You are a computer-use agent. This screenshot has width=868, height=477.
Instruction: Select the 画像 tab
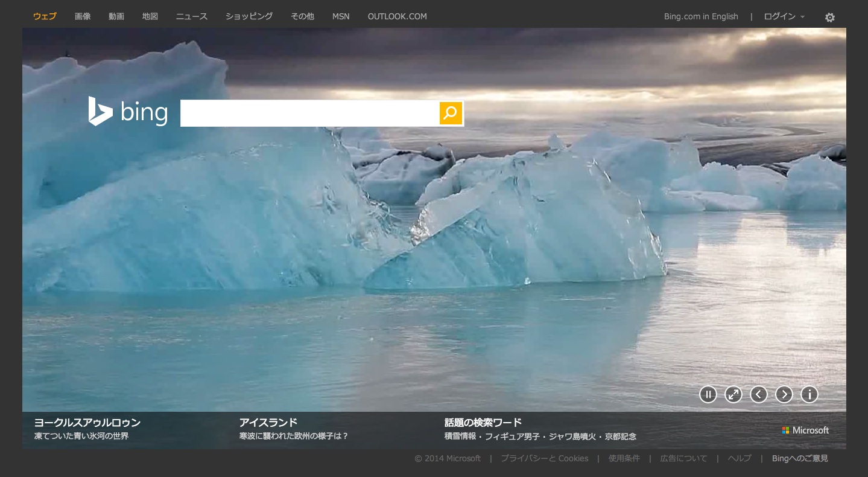pos(83,16)
